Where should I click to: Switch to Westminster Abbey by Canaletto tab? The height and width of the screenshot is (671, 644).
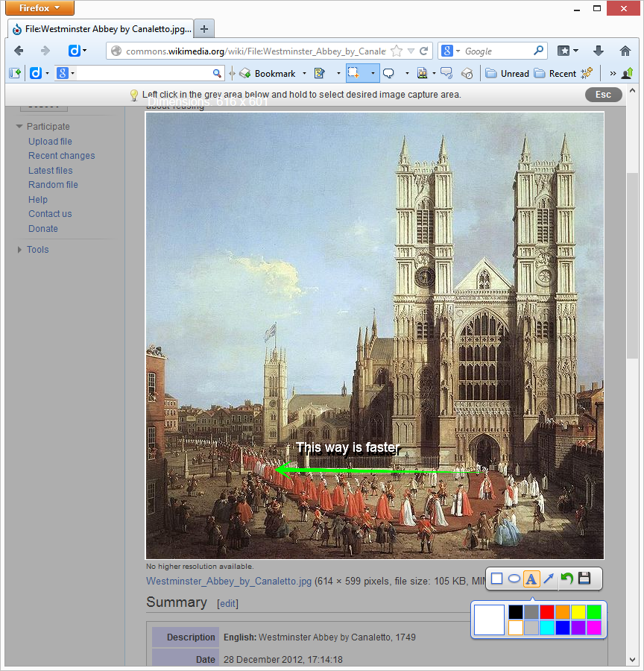[101, 29]
